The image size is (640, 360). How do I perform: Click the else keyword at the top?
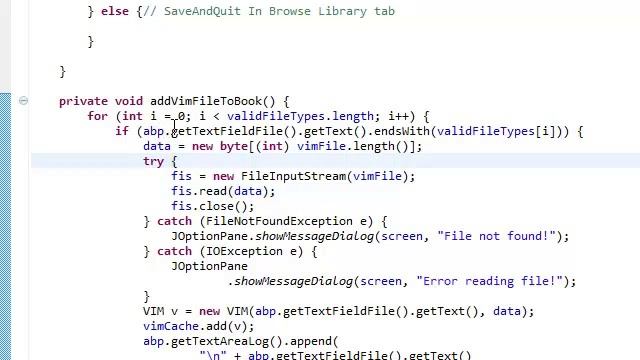pyautogui.click(x=115, y=11)
